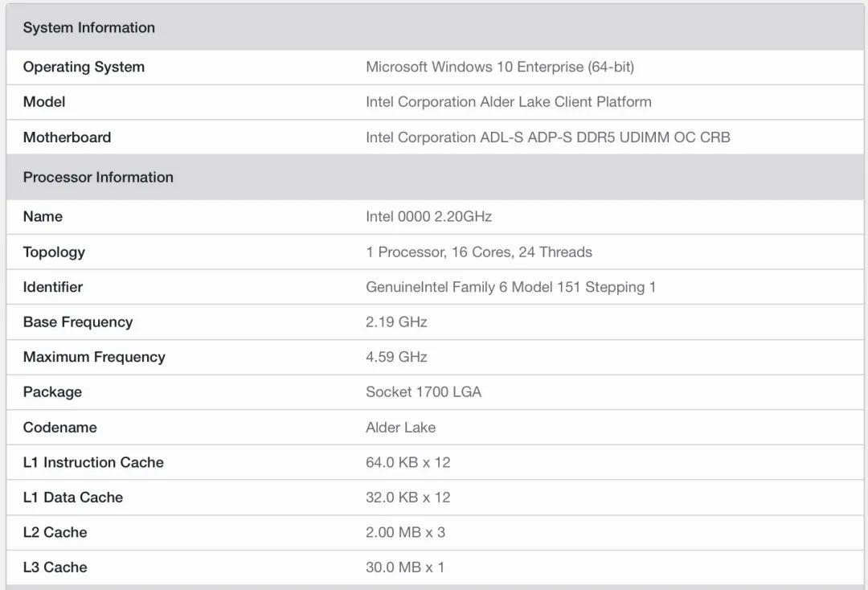Select the GenuineIntel Family 6 identifier value
Viewport: 868px width, 590px height.
tap(510, 287)
